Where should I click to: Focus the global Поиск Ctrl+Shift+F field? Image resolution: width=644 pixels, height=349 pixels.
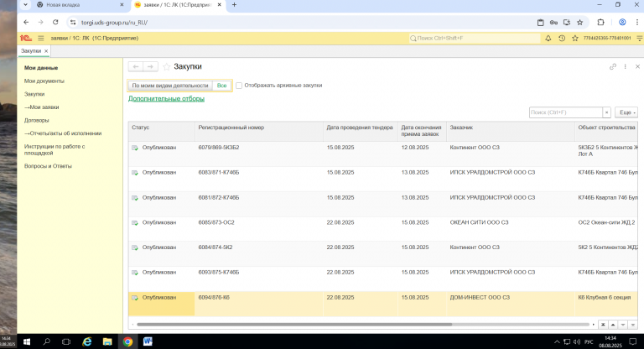coord(475,39)
